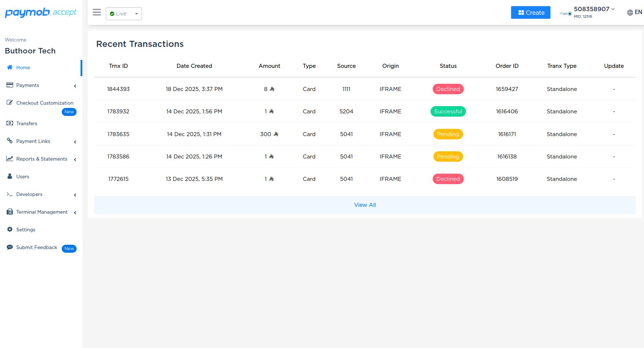This screenshot has width=644, height=348.
Task: Click the Checkout Customization edit icon
Action: tap(10, 103)
